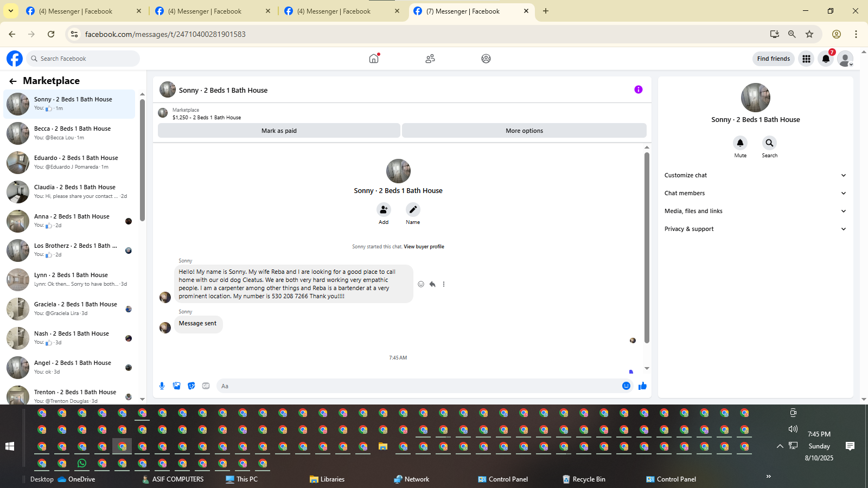Open the Facebook home icon

[x=374, y=59]
